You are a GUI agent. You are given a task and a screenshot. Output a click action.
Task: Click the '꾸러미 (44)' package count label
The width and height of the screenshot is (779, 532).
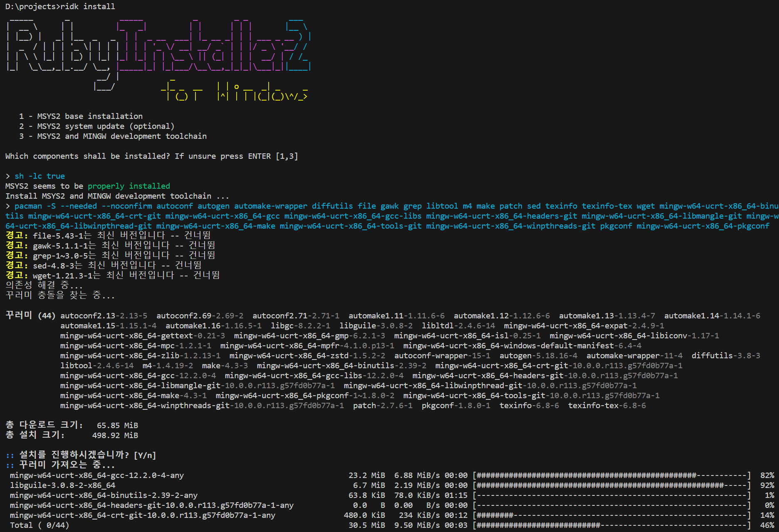coord(30,315)
